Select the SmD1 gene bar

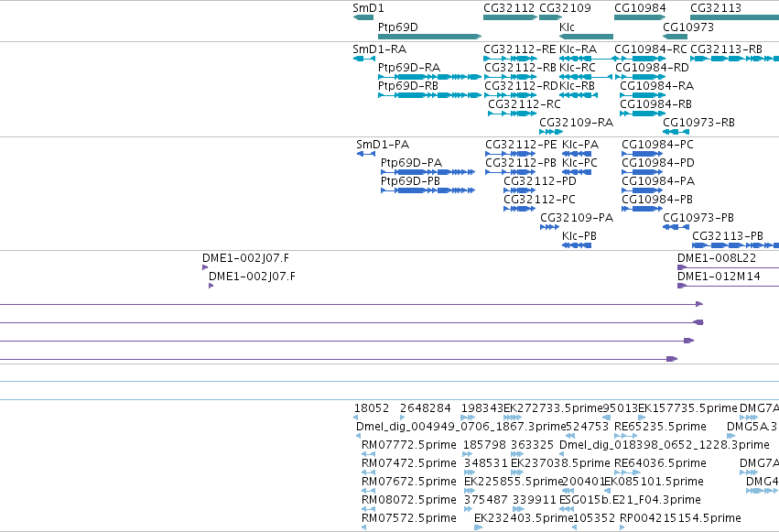click(363, 17)
